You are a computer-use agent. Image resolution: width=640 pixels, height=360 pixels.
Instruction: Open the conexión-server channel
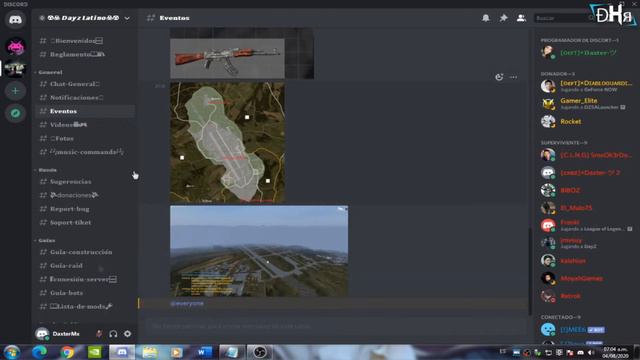click(x=85, y=279)
